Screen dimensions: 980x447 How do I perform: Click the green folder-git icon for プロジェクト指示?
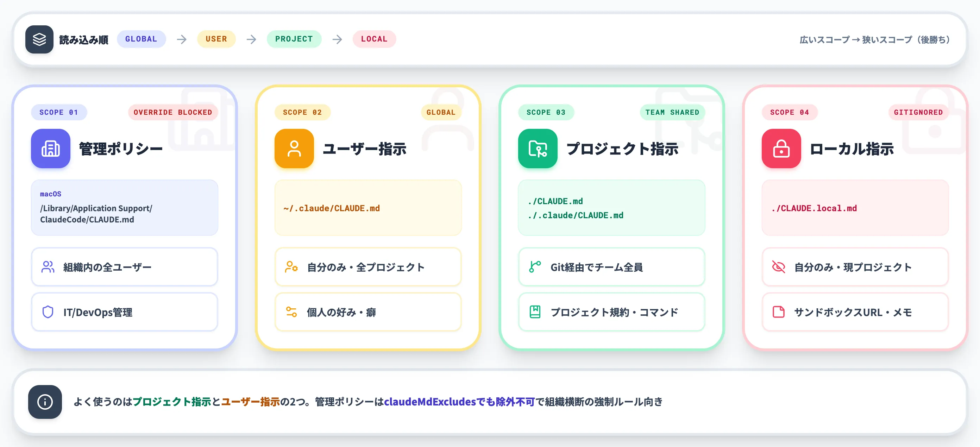point(538,149)
